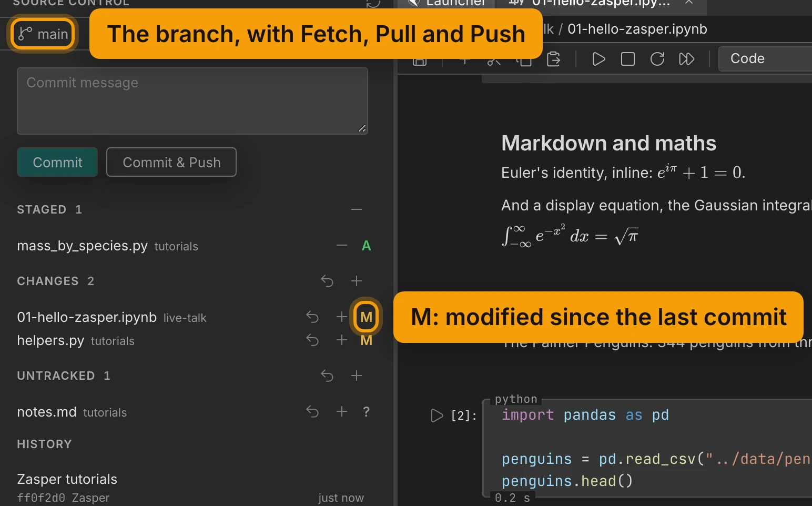Run the selected cell from toolbar
The image size is (812, 506).
pos(598,59)
